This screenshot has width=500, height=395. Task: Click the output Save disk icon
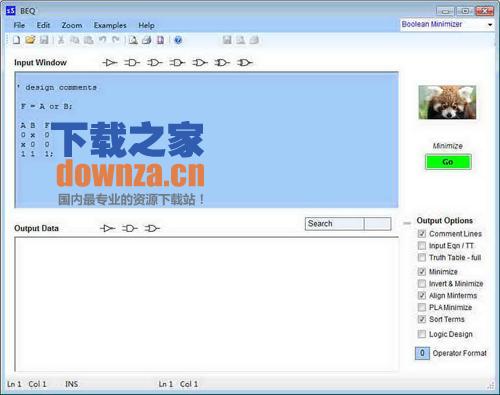[227, 40]
